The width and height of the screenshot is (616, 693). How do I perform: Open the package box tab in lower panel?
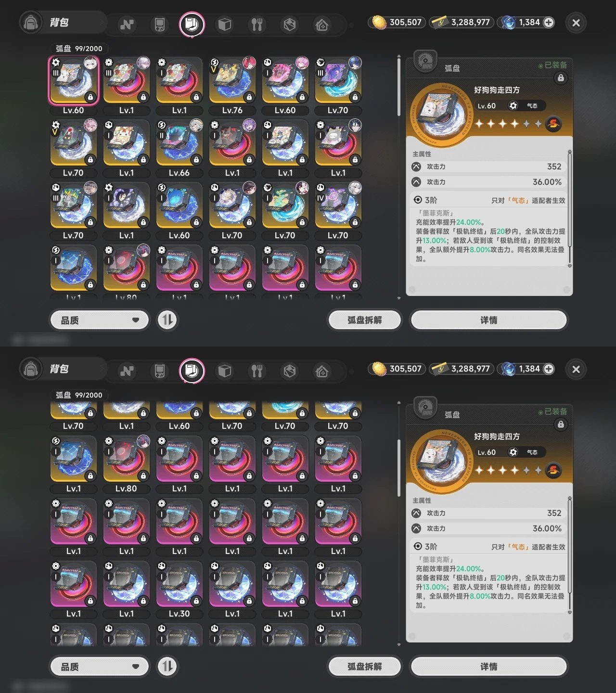tap(289, 371)
